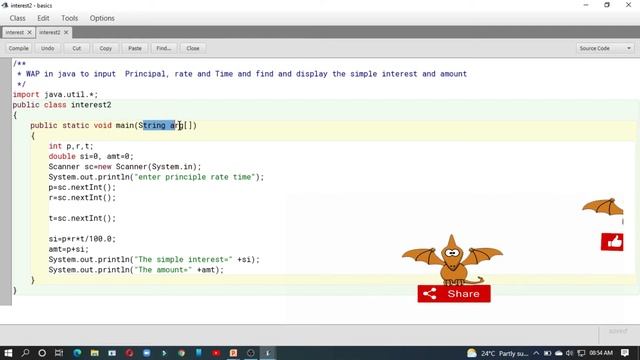Open the Options menu

click(x=102, y=18)
